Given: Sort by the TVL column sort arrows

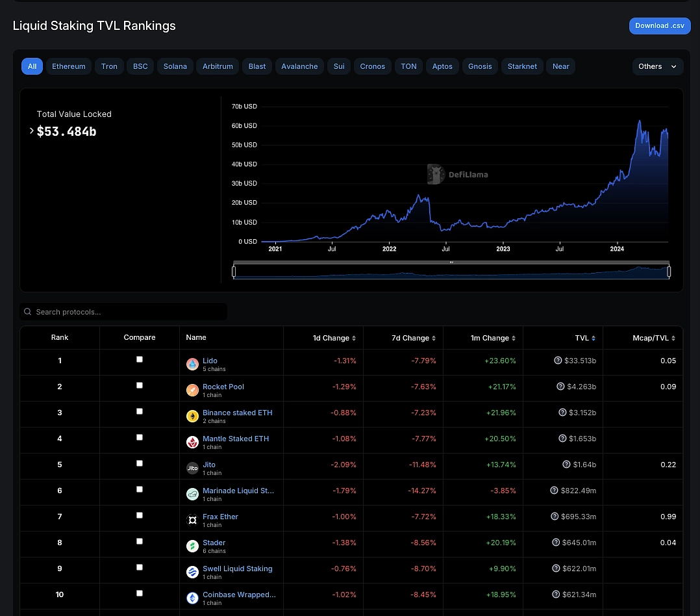Looking at the screenshot, I should coord(594,338).
